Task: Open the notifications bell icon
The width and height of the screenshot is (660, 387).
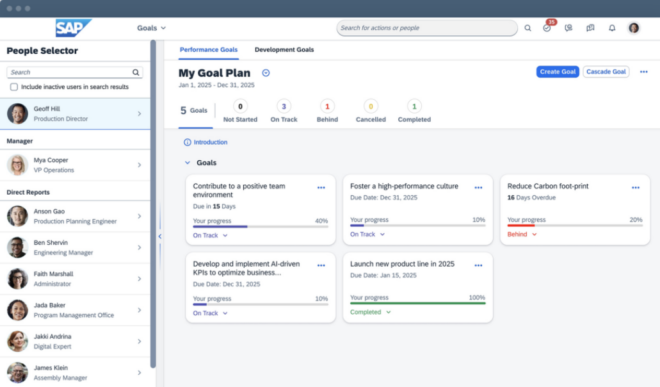Action: point(612,28)
